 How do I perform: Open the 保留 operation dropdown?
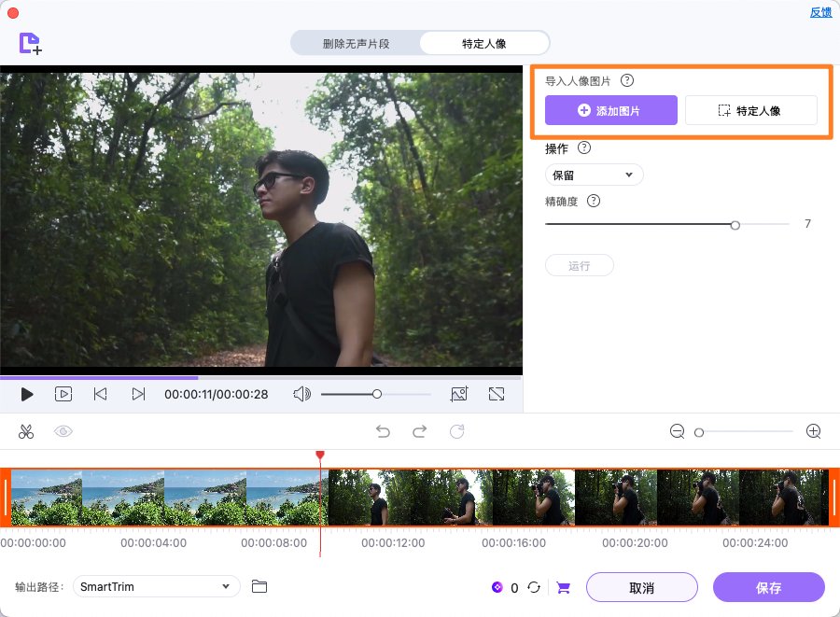(594, 175)
